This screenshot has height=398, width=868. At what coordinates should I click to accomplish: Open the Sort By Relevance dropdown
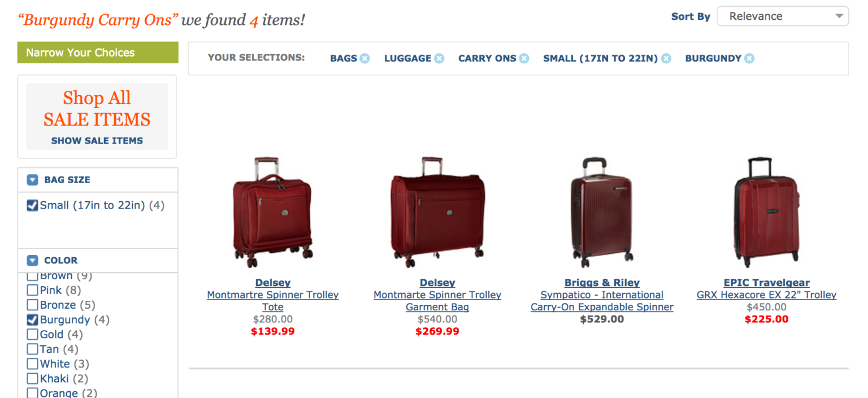783,16
